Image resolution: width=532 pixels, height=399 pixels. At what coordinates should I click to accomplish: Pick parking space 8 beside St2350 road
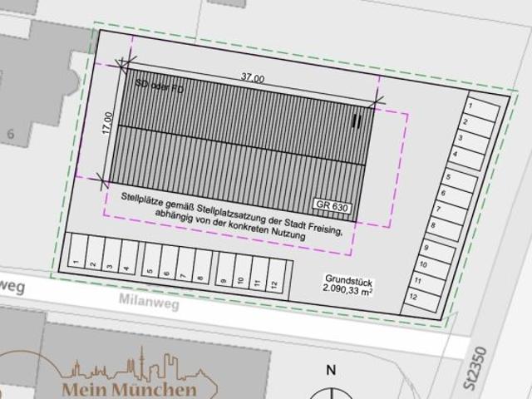[x=446, y=229]
